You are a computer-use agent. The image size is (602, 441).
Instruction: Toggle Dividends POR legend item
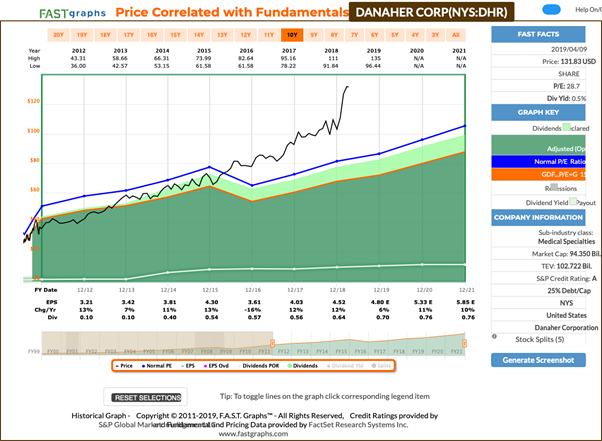pyautogui.click(x=259, y=366)
